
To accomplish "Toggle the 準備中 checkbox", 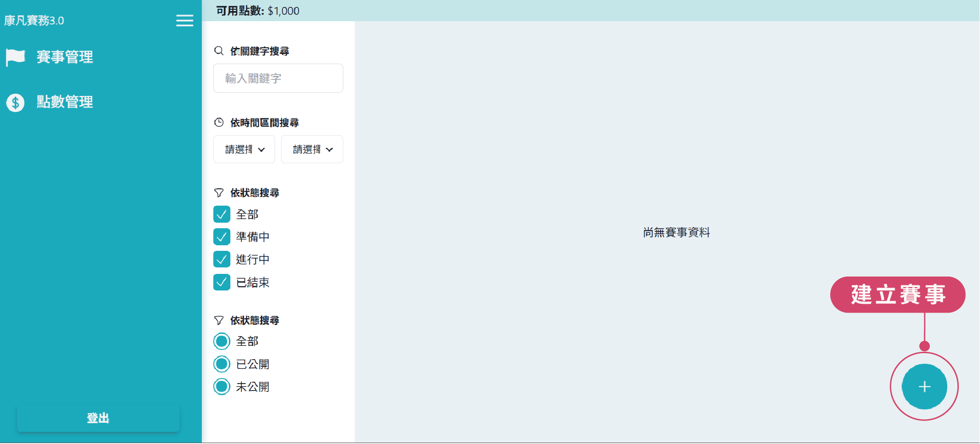I will tap(222, 237).
